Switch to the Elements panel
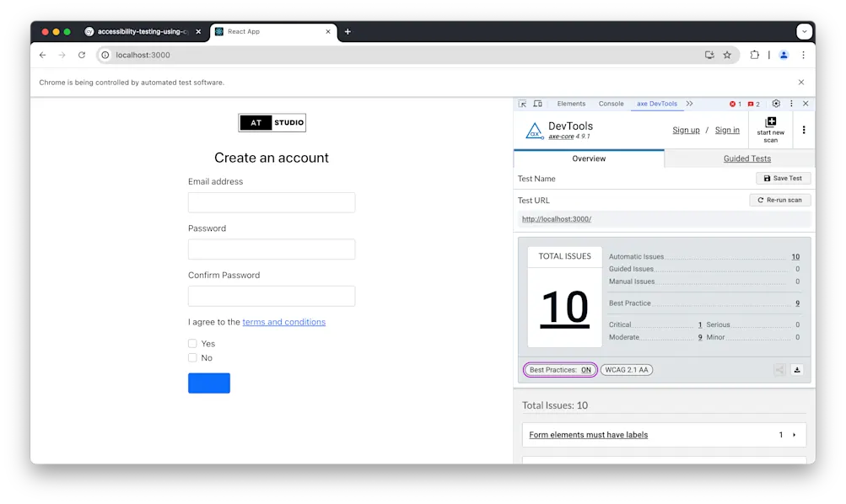This screenshot has width=846, height=504. 571,104
